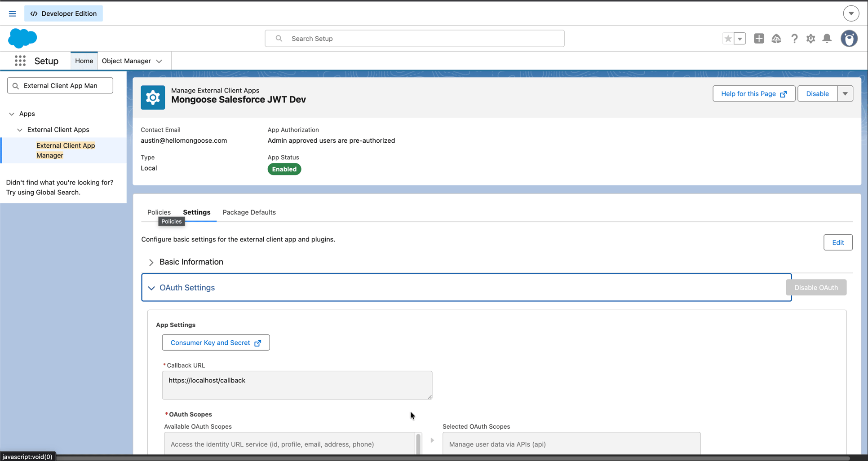Collapse the External Client Apps node
Viewport: 868px width, 461px height.
[20, 130]
